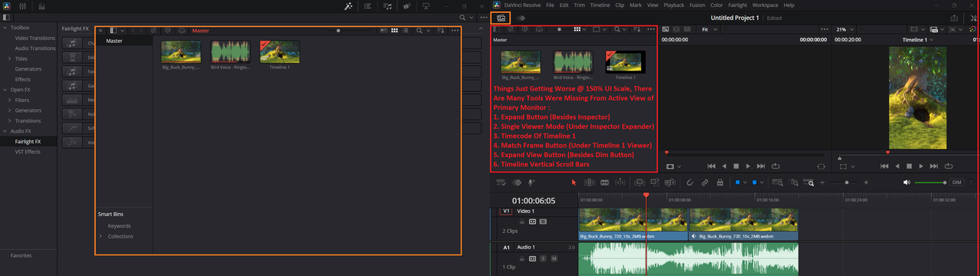Open Media Pool button in primary window
Viewport: 980px width, 276px height.
click(x=501, y=18)
